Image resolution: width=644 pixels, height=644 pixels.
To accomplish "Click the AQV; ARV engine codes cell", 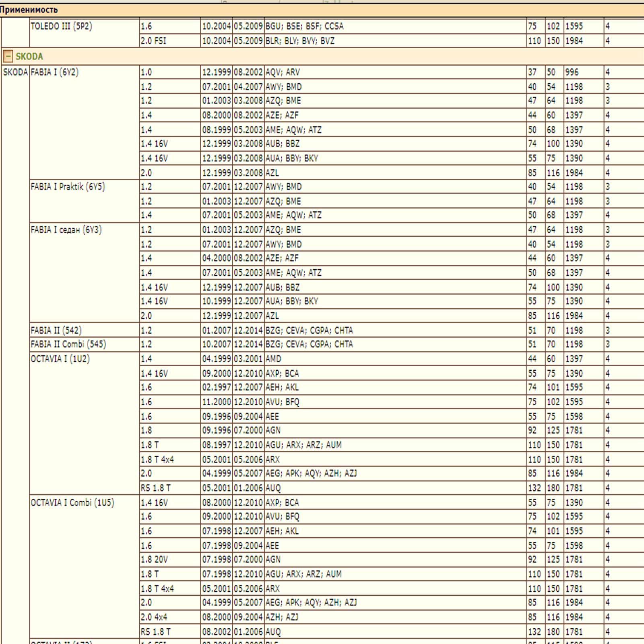I will coord(283,72).
